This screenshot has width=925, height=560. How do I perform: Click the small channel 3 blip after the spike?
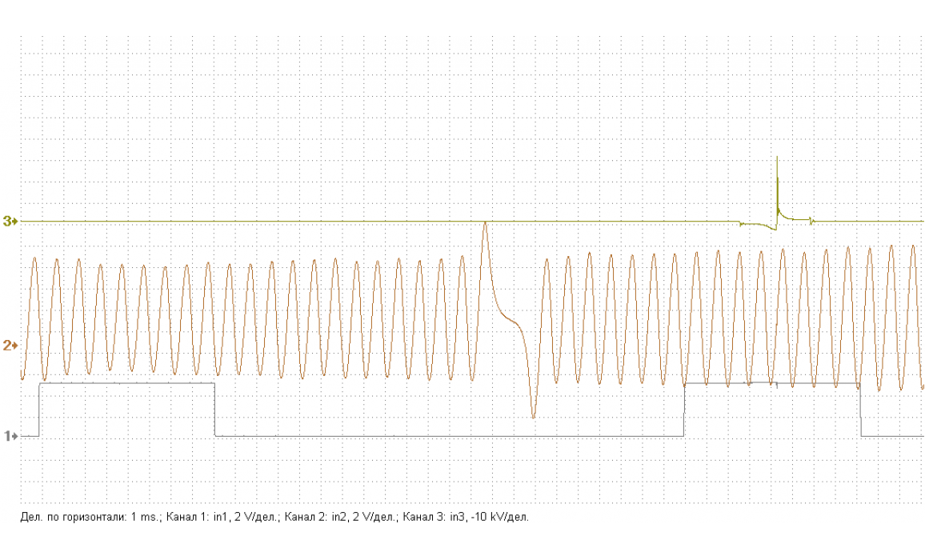tap(811, 220)
